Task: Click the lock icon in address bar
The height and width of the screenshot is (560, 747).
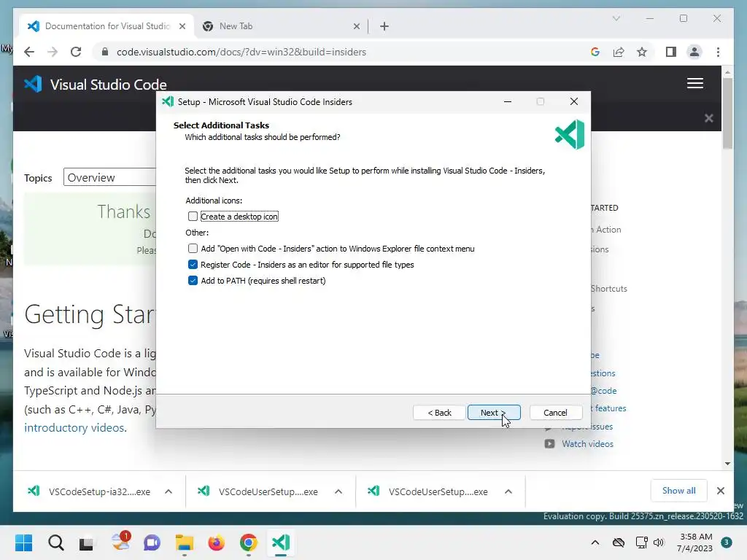Action: click(x=105, y=52)
